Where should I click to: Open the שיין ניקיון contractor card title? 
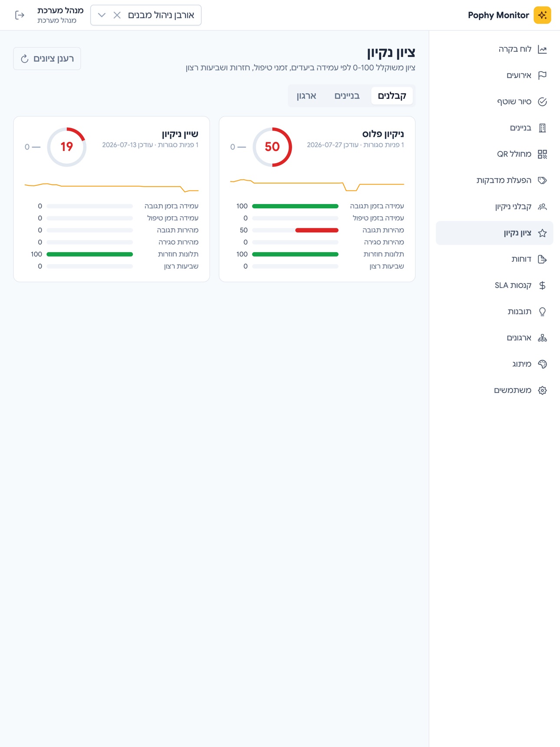coord(180,134)
